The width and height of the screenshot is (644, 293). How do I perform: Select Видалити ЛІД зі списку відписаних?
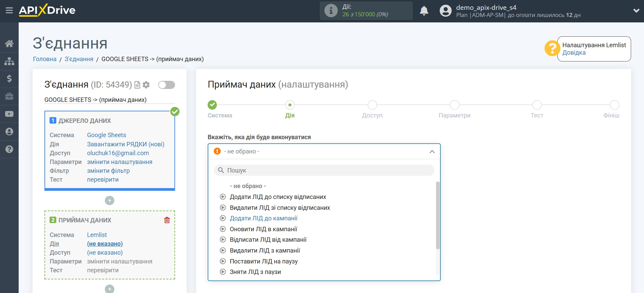coord(280,208)
